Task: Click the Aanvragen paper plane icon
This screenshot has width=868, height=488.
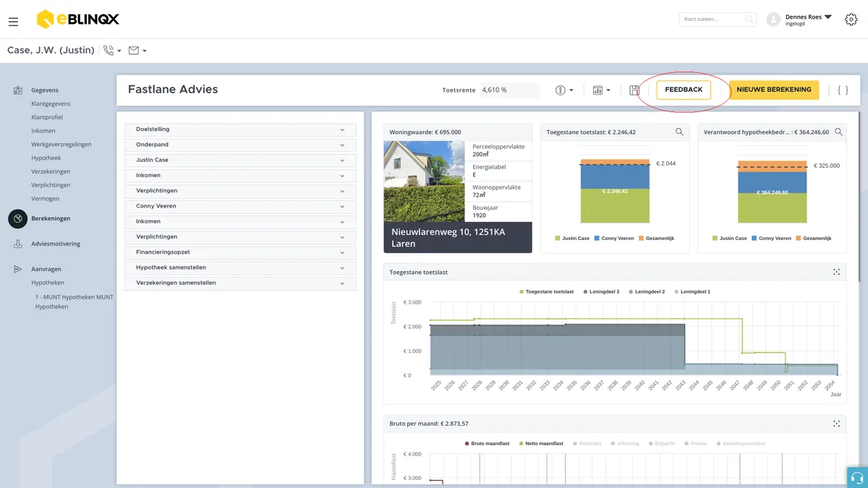Action: (17, 269)
